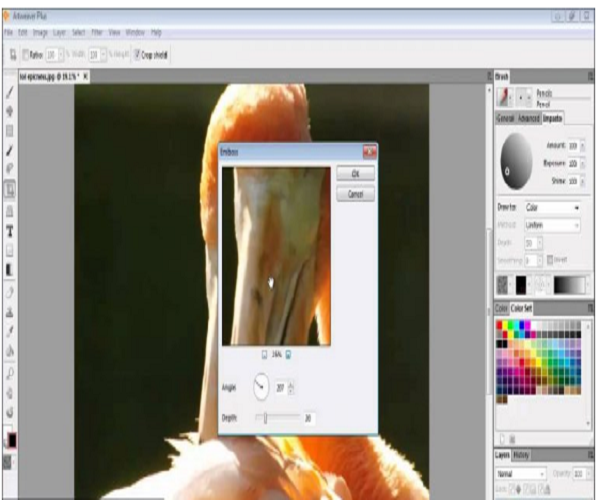Switch to the History tab

pos(521,455)
